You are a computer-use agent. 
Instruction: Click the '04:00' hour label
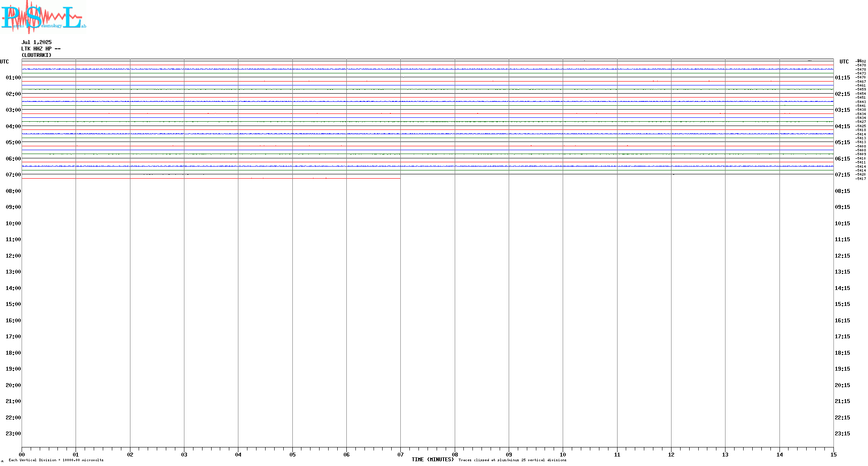[x=13, y=126]
